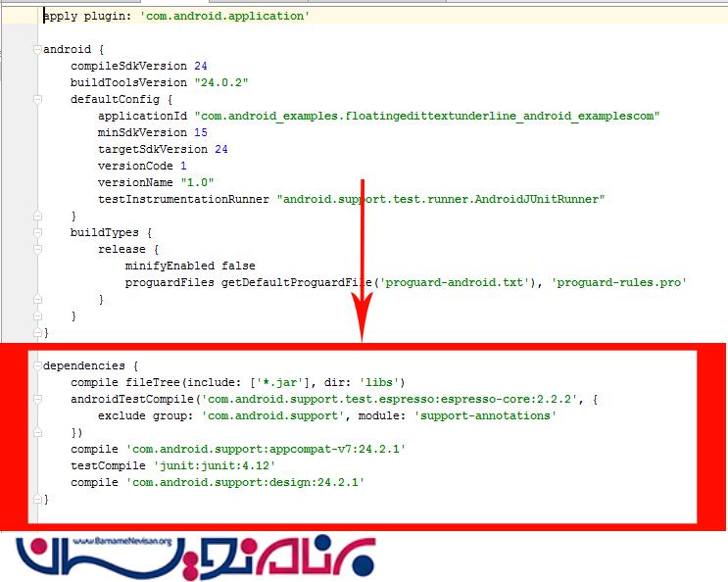The height and width of the screenshot is (582, 728).
Task: Click the 'versionName' keyword
Action: [135, 183]
